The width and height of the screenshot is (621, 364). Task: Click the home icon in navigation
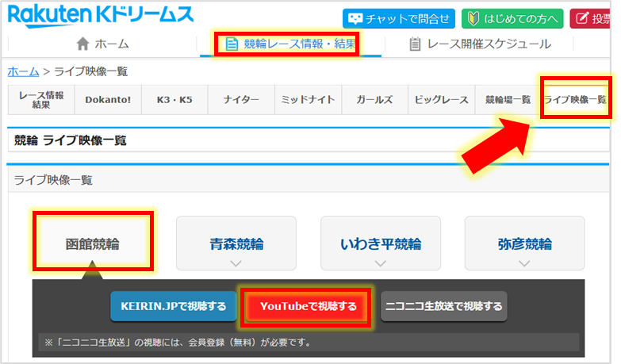[x=82, y=44]
